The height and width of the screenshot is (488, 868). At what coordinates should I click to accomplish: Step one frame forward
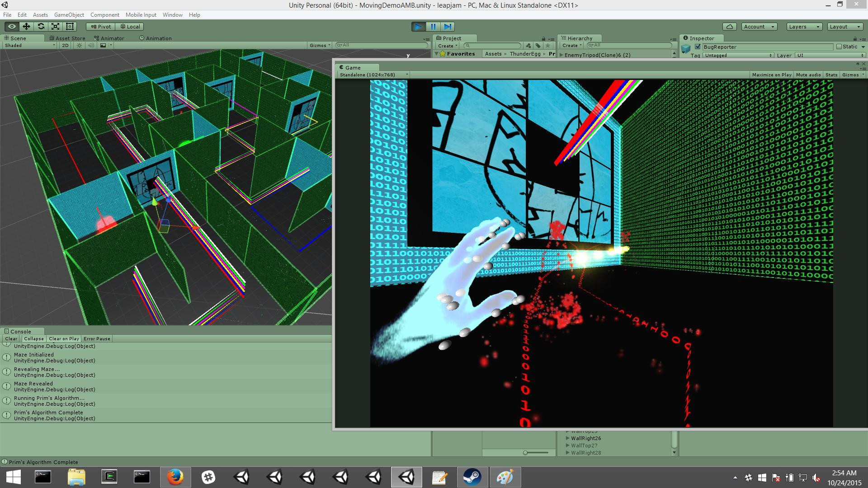(x=448, y=27)
